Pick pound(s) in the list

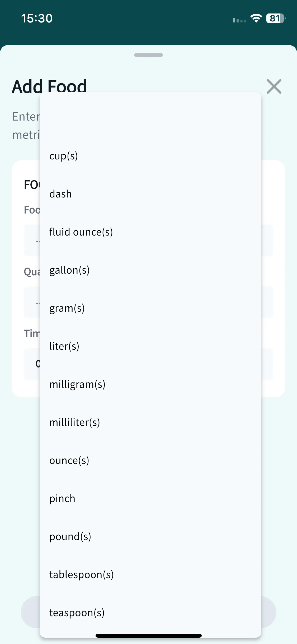[x=150, y=537]
